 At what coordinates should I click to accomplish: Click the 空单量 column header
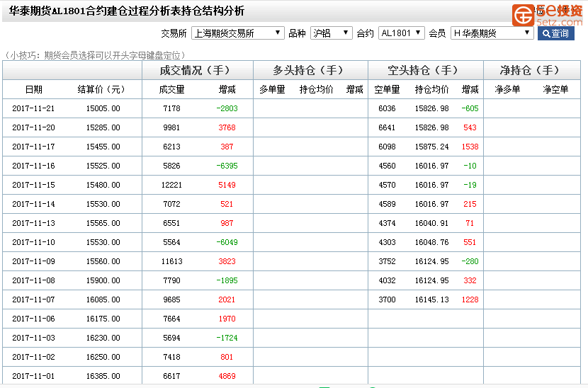(x=387, y=89)
